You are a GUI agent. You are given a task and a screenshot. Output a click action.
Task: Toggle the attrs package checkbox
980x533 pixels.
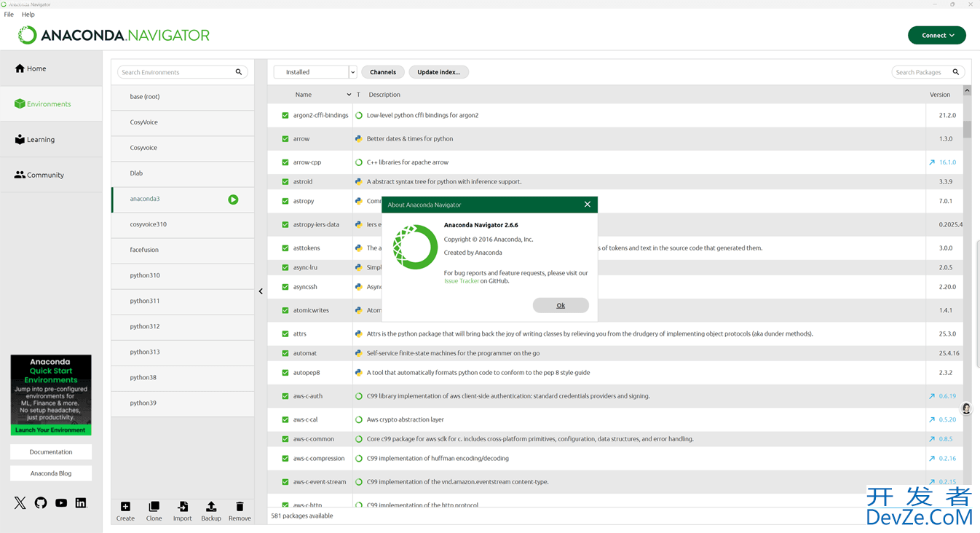coord(285,334)
